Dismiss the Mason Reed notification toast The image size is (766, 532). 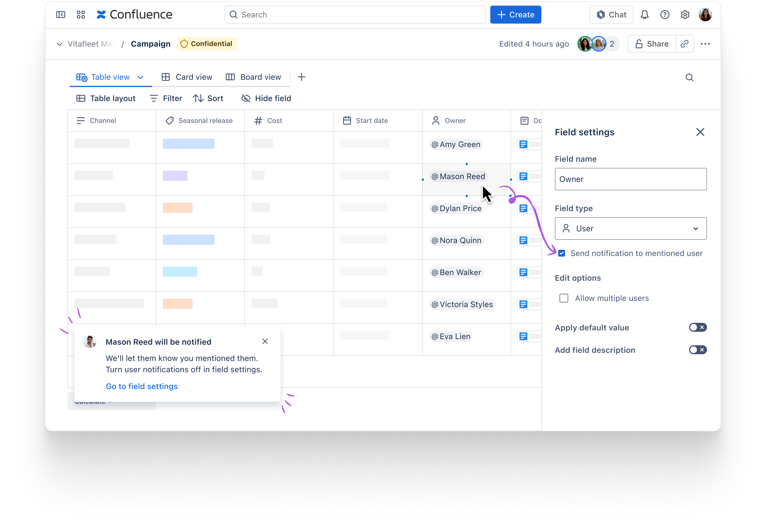coord(265,341)
